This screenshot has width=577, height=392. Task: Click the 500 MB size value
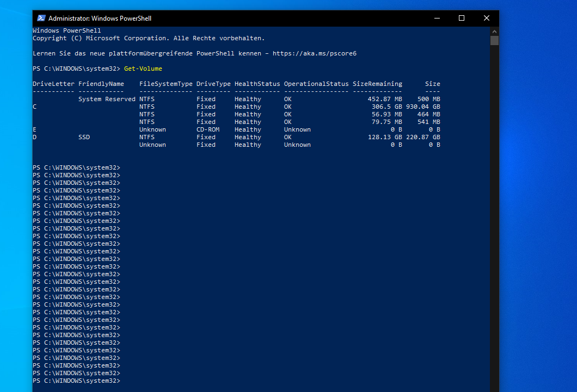pyautogui.click(x=429, y=99)
